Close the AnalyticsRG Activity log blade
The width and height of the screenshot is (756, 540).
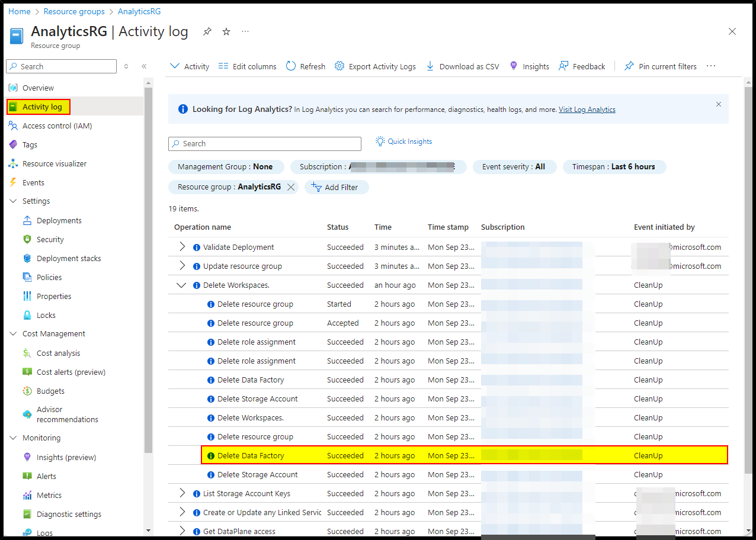point(732,31)
